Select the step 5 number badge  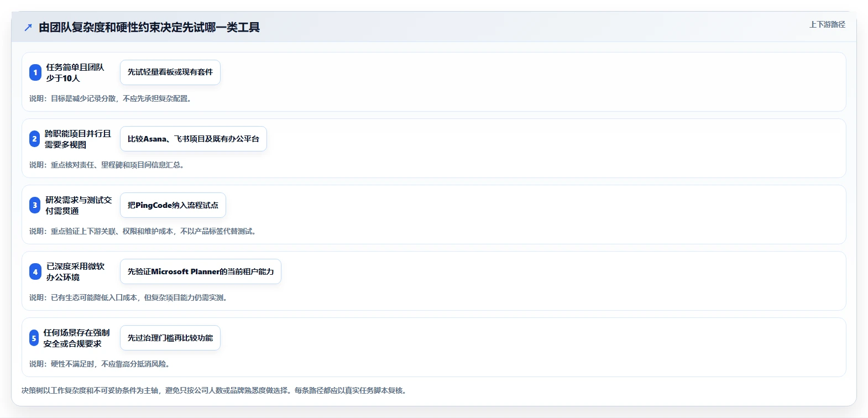(x=34, y=338)
